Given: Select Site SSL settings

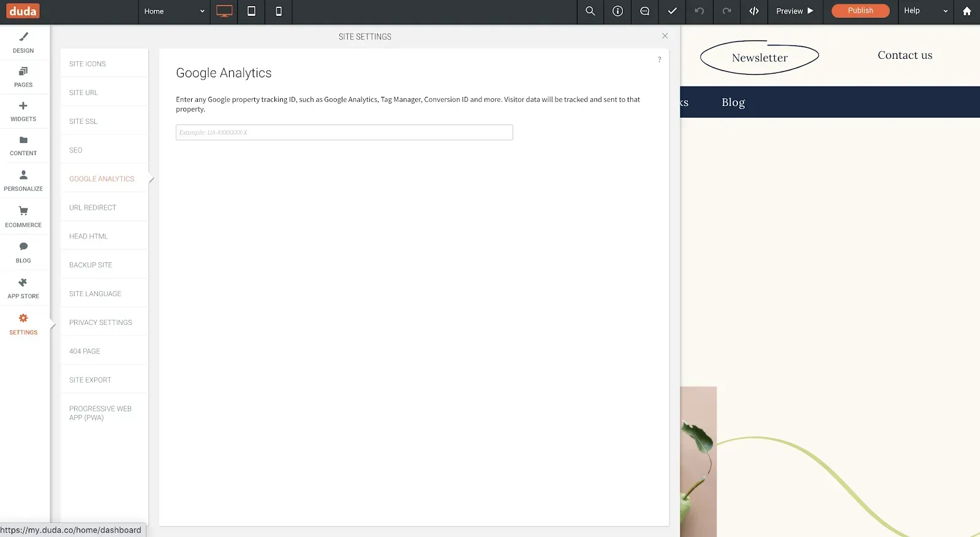Looking at the screenshot, I should click(x=104, y=121).
